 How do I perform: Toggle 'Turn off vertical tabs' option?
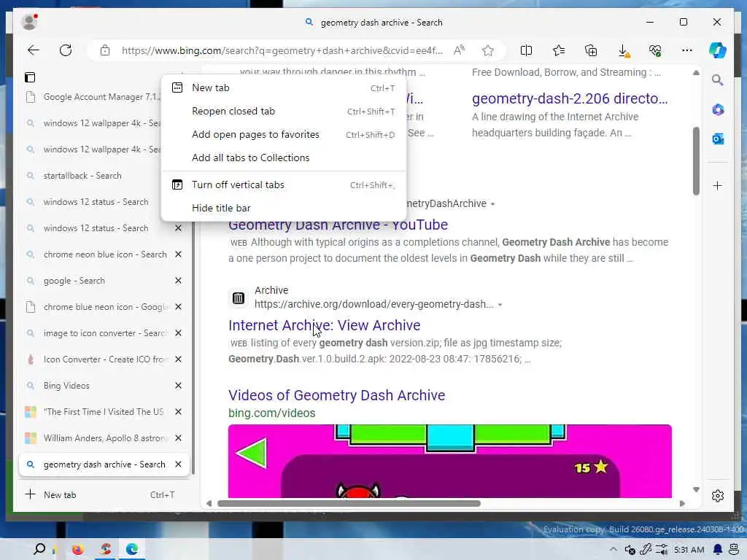[284, 184]
